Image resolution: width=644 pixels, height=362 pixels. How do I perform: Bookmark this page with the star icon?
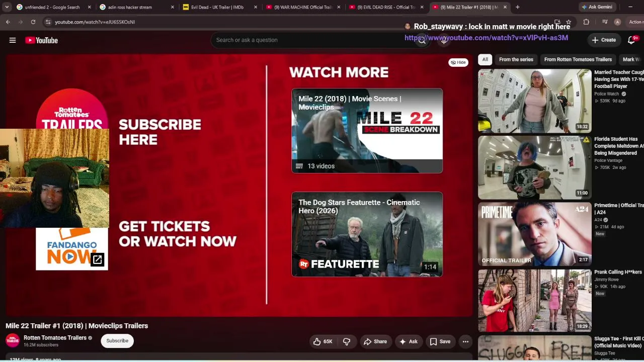coord(569,22)
